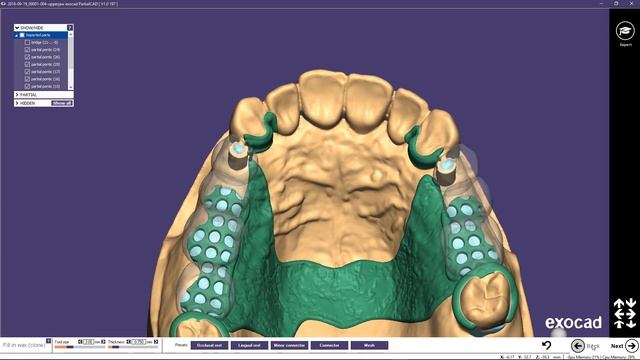640x360 pixels.
Task: Toggle the Imported parts group checkbox
Action: click(x=22, y=36)
